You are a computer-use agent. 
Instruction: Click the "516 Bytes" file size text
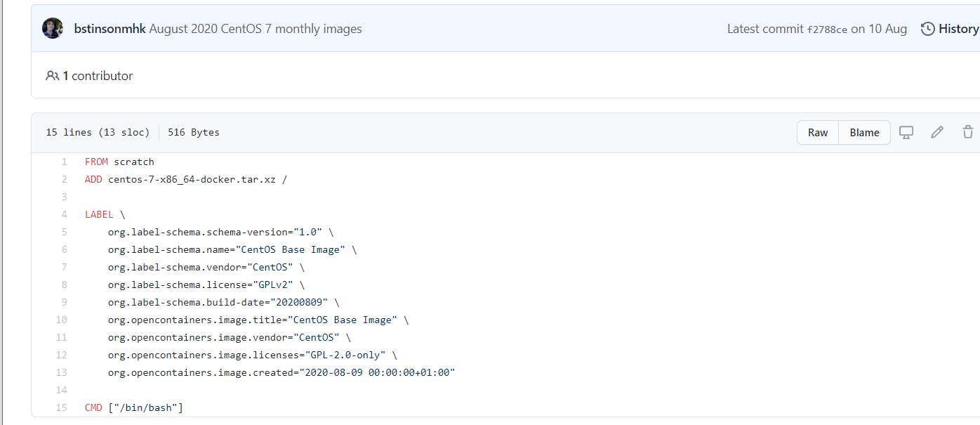tap(193, 132)
